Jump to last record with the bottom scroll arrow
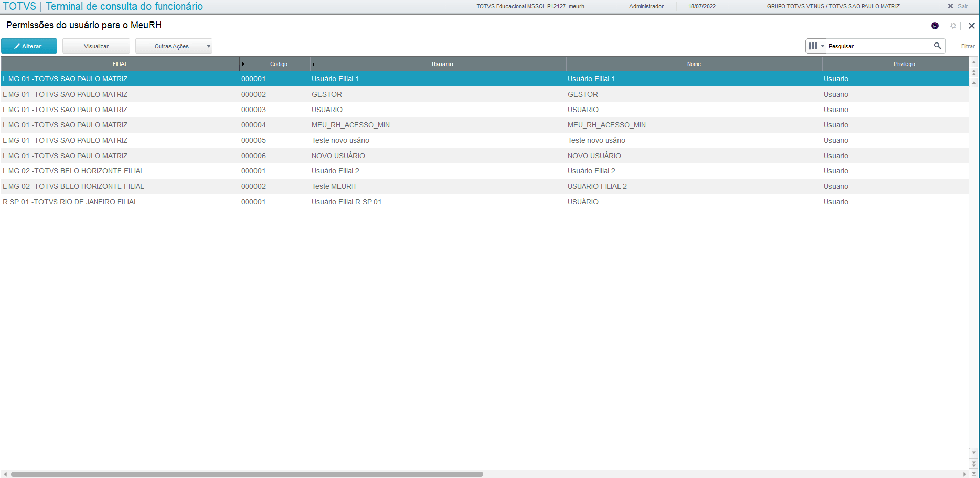 tap(974, 473)
